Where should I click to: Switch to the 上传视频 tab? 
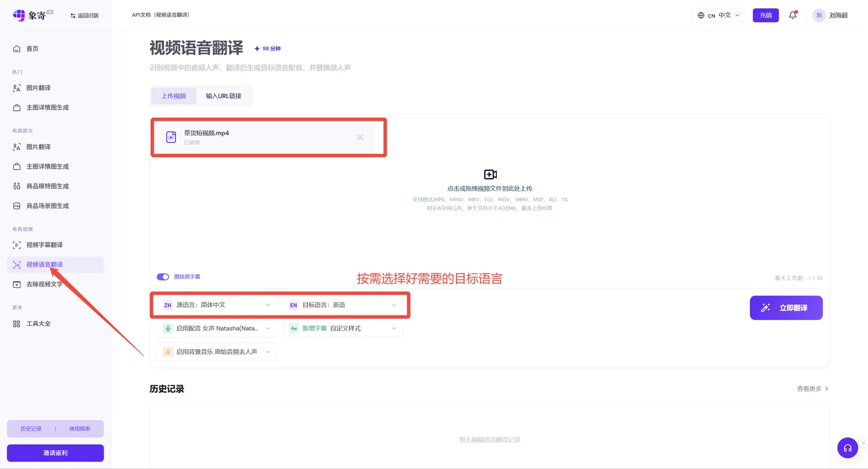174,96
